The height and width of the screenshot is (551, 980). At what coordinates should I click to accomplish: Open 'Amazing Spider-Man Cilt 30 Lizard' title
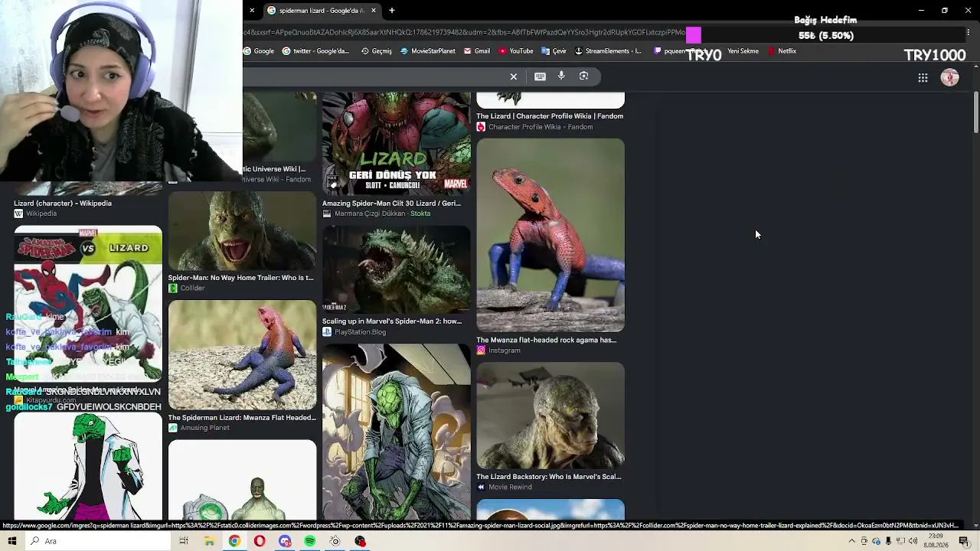[391, 204]
